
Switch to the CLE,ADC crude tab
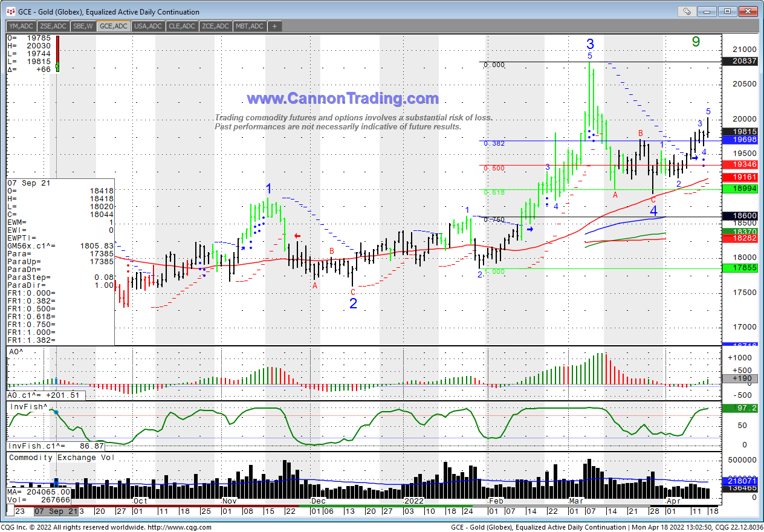[x=182, y=26]
